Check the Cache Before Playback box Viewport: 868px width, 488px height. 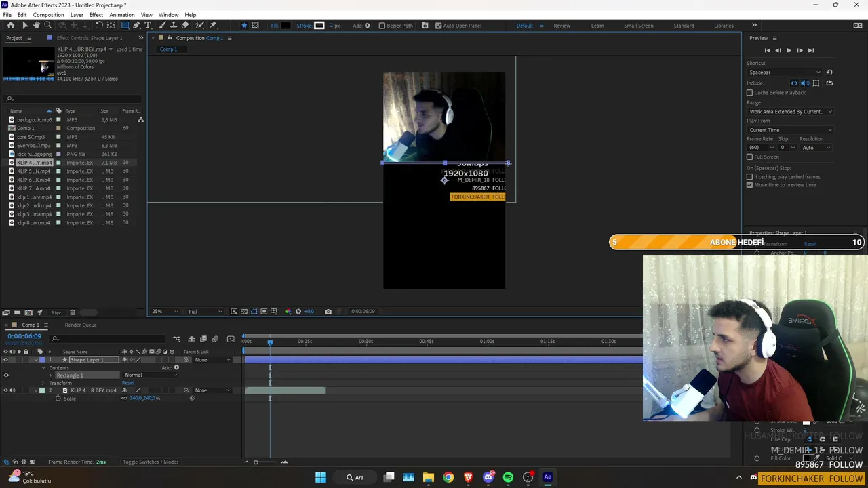click(x=749, y=92)
